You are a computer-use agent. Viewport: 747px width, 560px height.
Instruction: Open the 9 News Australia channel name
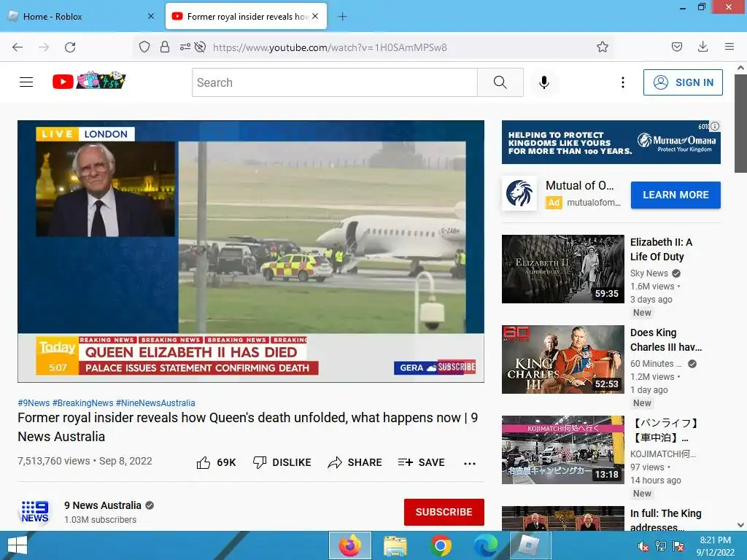pyautogui.click(x=103, y=505)
